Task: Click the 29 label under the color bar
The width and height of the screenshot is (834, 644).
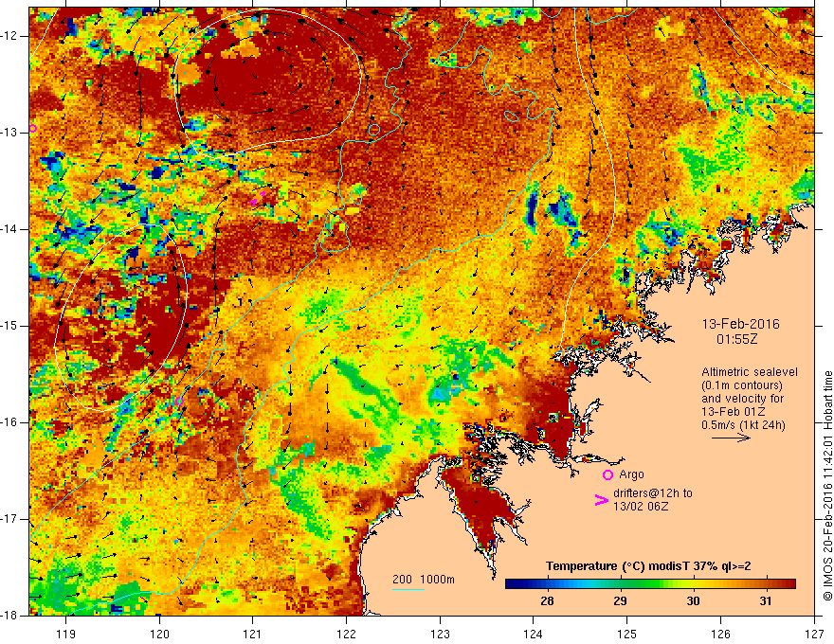Action: (x=620, y=601)
